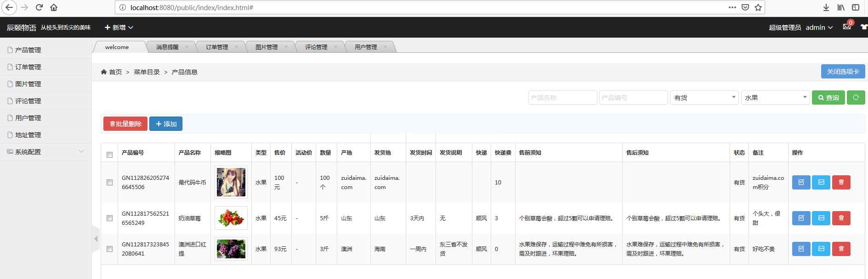Collapse the sidebar with left arrow handle

(96, 239)
